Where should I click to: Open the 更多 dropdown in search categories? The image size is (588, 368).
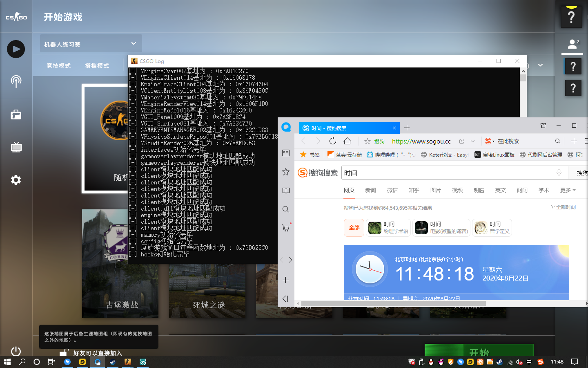pos(568,190)
